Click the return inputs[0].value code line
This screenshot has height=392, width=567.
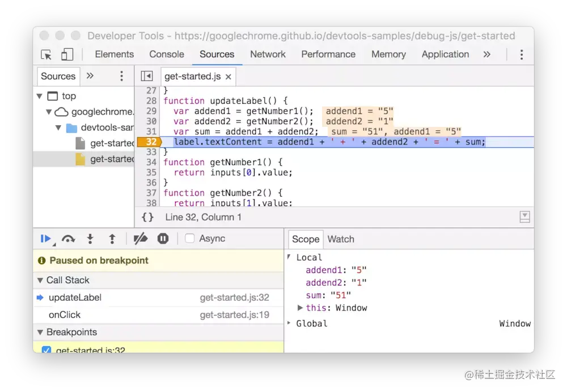[x=233, y=173]
